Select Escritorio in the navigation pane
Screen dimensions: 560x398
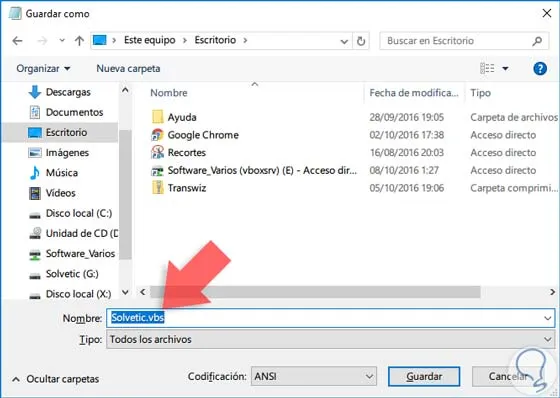(60, 133)
